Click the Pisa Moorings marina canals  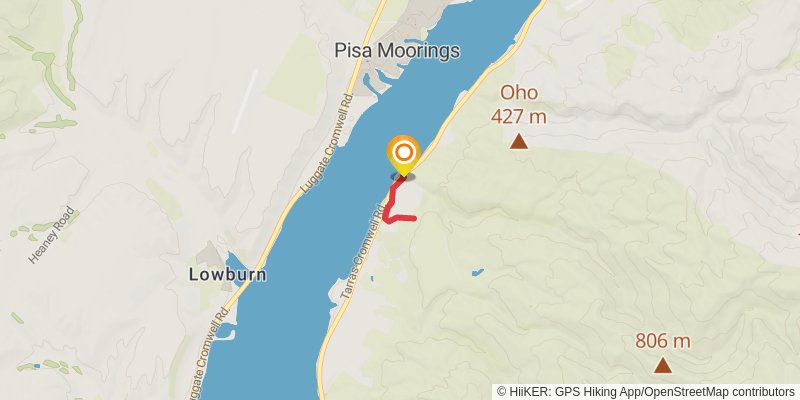[380, 79]
